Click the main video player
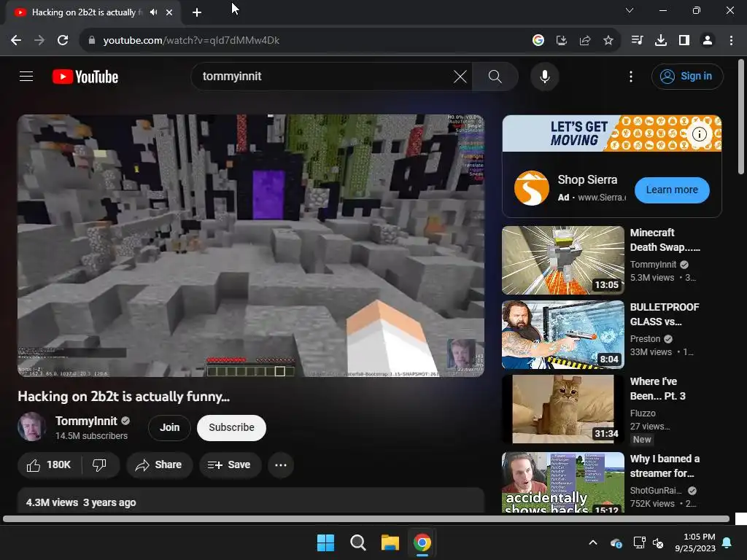The width and height of the screenshot is (747, 560). pos(251,246)
